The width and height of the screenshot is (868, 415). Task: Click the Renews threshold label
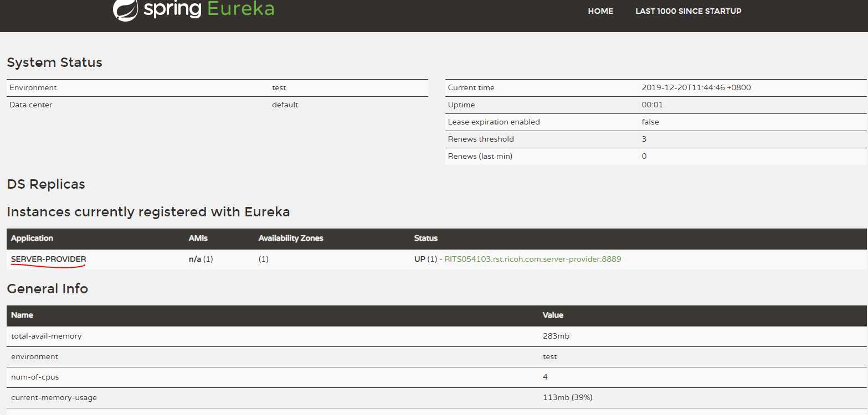[481, 139]
